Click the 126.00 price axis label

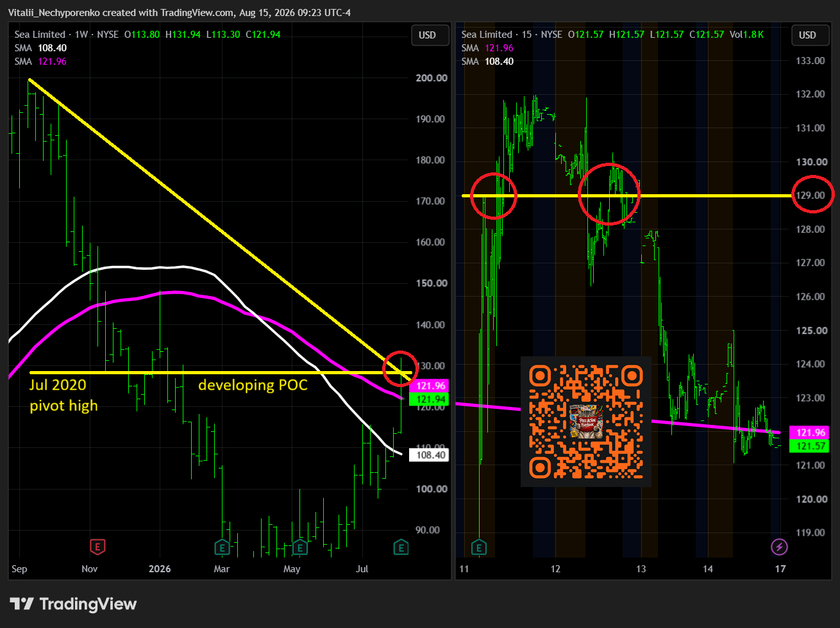[x=811, y=297]
